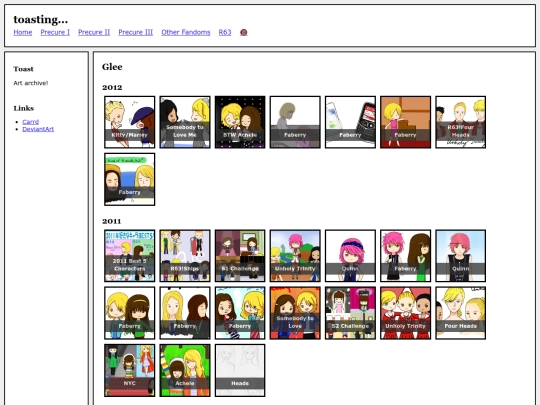Image resolution: width=540 pixels, height=405 pixels.
Task: Open Faberry thumbnail with green speech banner
Action: 129,179
